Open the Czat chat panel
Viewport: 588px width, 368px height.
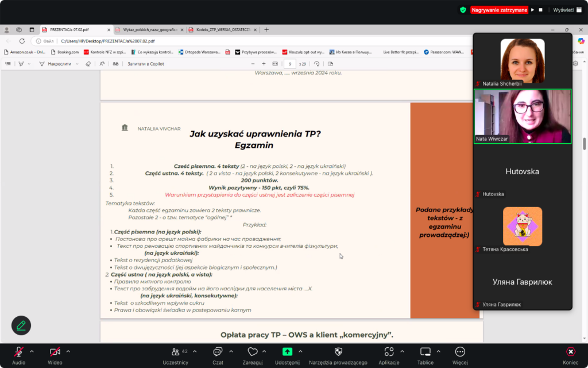coord(218,352)
